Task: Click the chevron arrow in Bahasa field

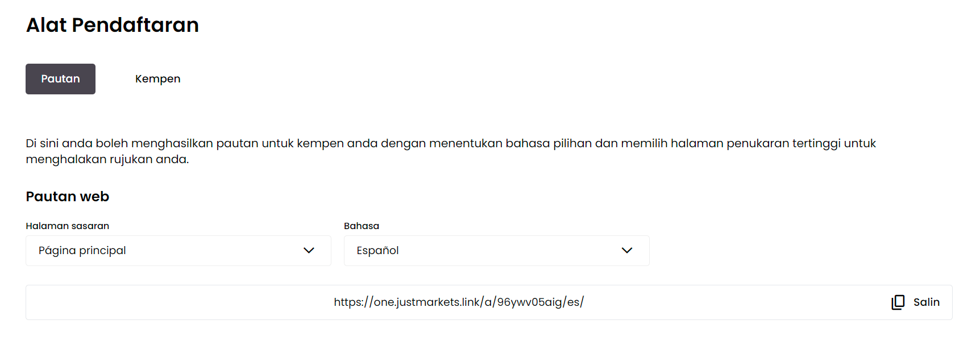Action: pyautogui.click(x=626, y=251)
